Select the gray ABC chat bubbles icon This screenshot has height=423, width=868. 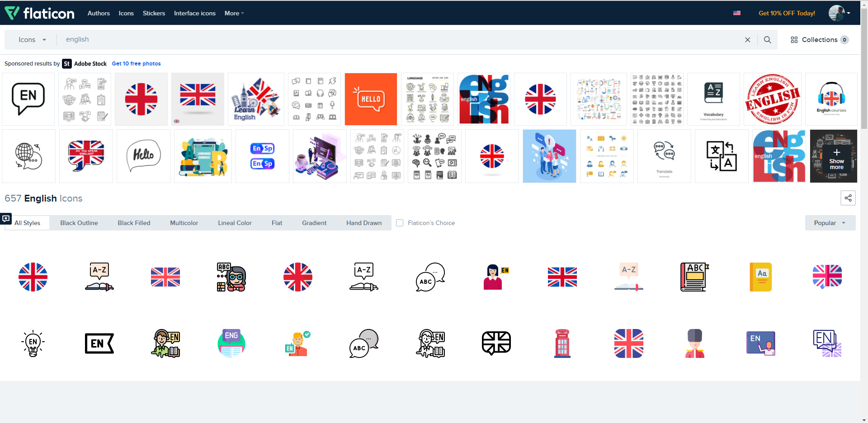click(364, 343)
